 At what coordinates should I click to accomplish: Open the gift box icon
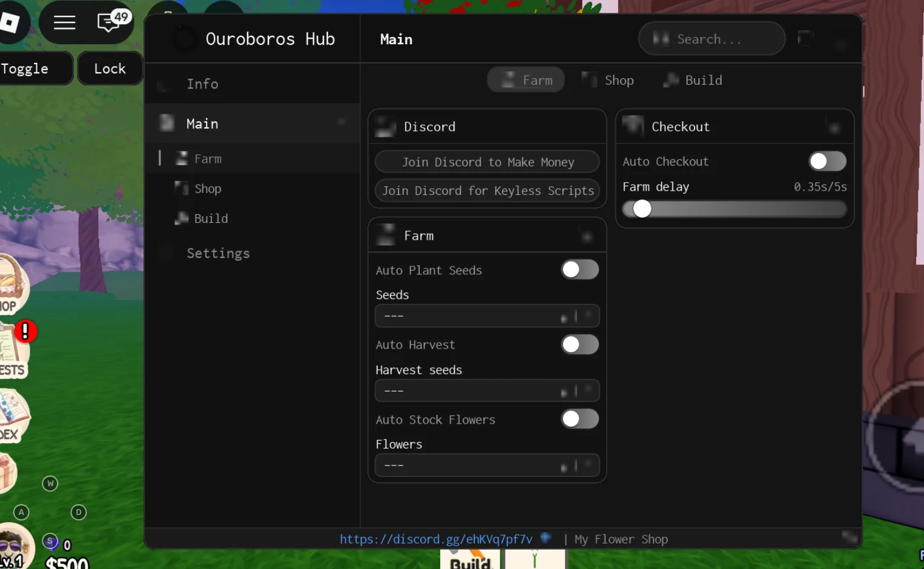[x=7, y=472]
